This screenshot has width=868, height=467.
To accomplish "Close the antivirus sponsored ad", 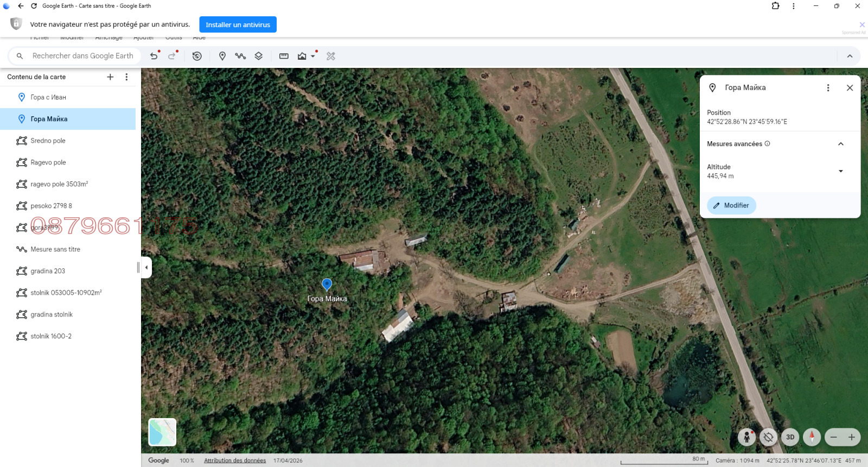I will (862, 24).
